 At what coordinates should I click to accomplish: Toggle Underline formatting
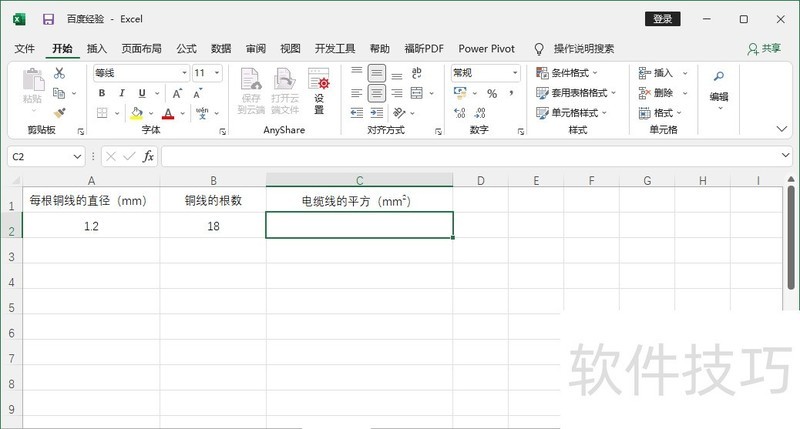pyautogui.click(x=142, y=93)
